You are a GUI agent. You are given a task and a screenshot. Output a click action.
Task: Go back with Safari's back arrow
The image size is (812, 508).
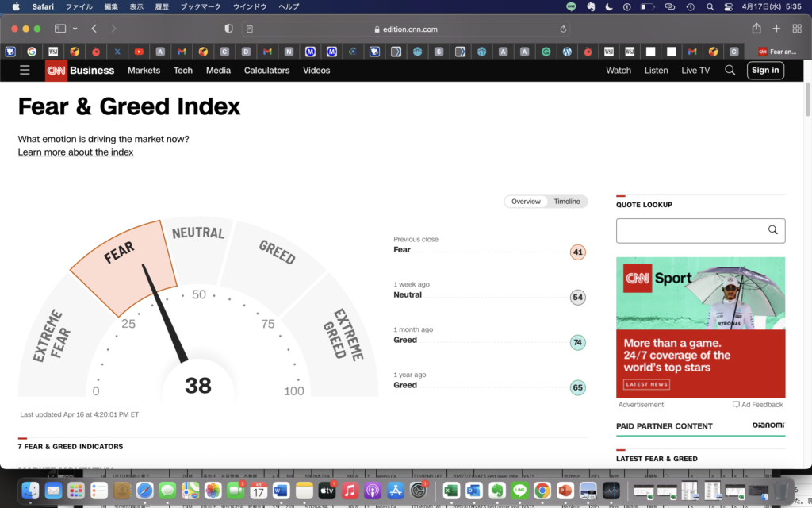click(94, 29)
